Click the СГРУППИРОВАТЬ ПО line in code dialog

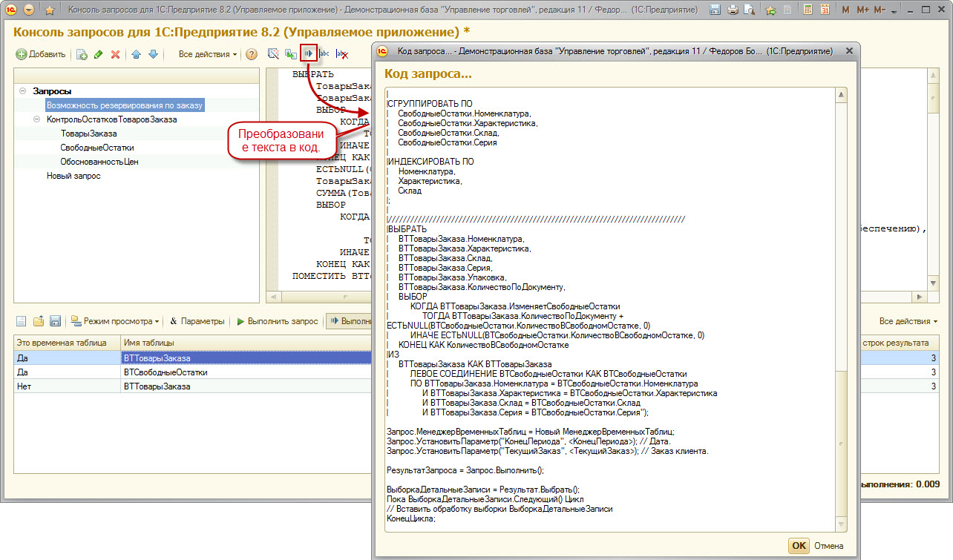click(x=430, y=104)
